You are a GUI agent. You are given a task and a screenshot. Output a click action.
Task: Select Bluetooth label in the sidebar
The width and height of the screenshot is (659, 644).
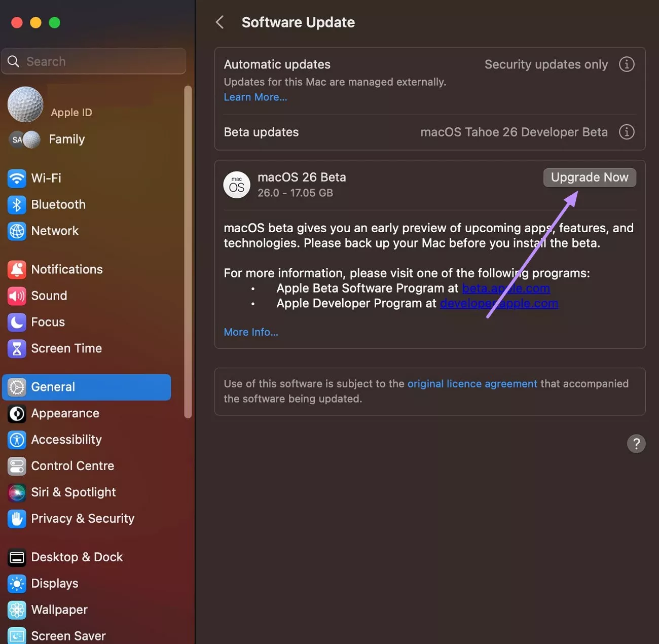click(58, 204)
